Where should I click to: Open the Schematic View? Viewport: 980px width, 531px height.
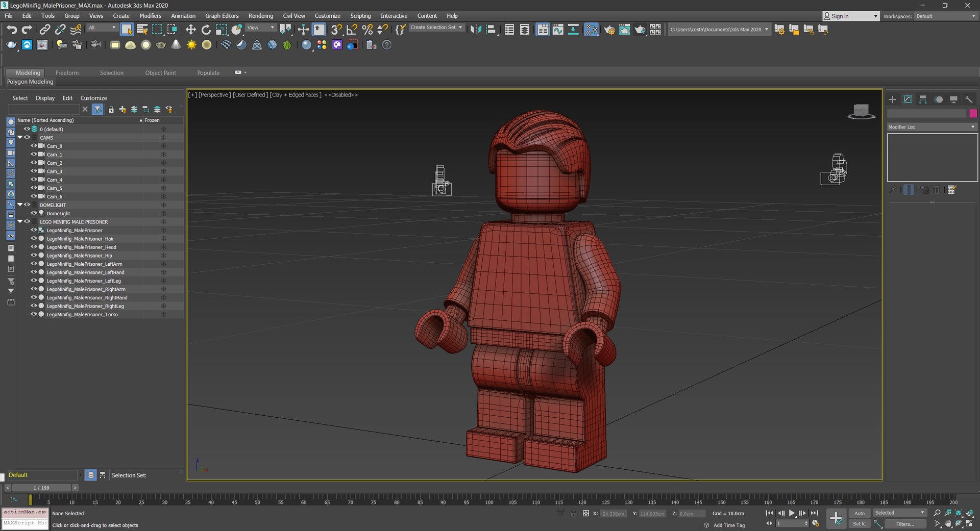pyautogui.click(x=573, y=30)
